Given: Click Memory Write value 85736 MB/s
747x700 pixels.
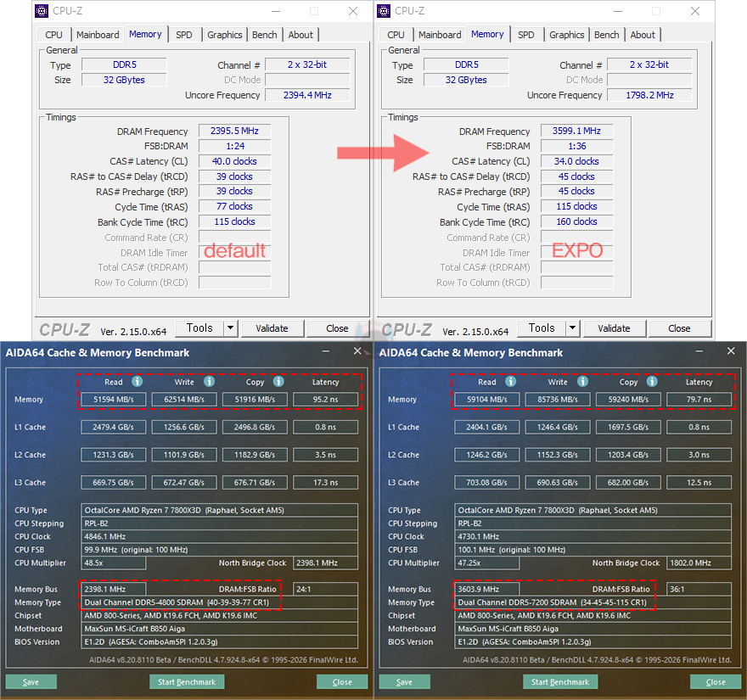Looking at the screenshot, I should (x=558, y=399).
